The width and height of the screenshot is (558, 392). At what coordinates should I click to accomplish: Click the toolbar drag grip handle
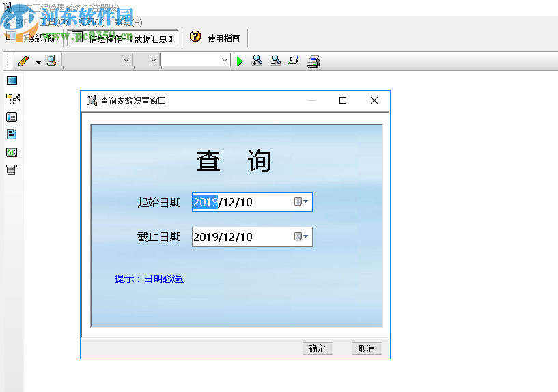coord(8,61)
